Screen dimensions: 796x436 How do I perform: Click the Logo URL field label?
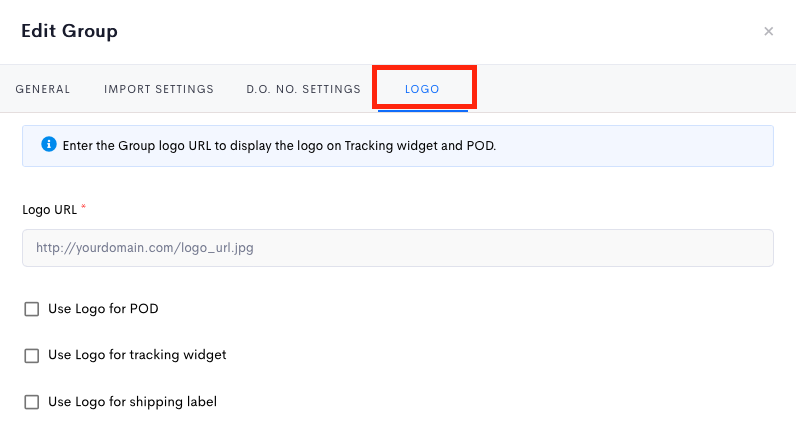tap(49, 210)
